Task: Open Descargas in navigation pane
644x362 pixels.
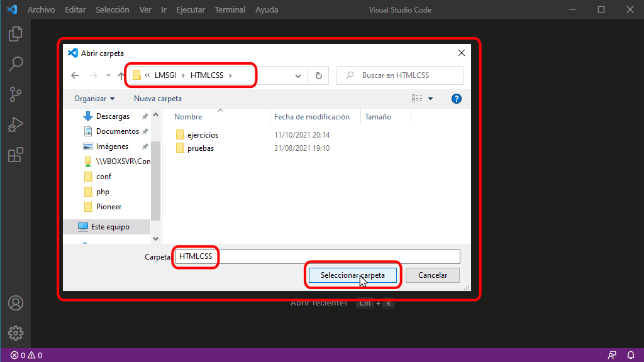Action: [x=113, y=116]
